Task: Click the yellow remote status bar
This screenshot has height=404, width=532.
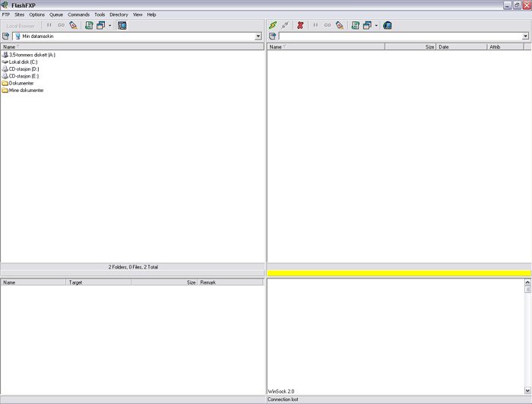Action: coord(399,273)
